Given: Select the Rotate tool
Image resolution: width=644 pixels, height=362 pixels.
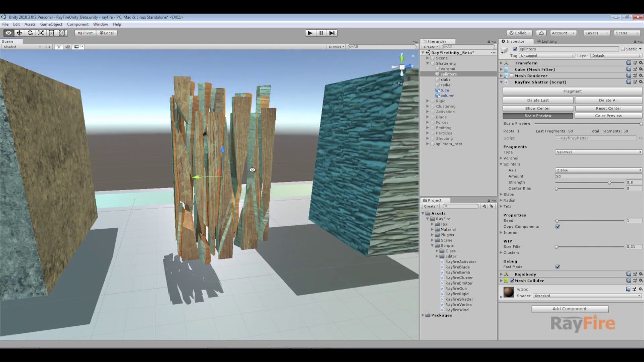Looking at the screenshot, I should (x=30, y=33).
